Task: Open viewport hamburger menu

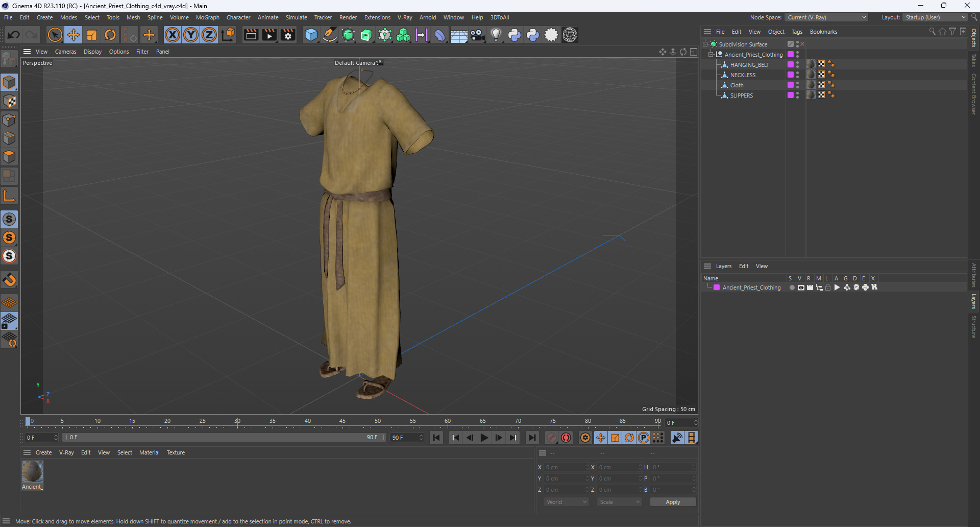Action: pos(27,52)
